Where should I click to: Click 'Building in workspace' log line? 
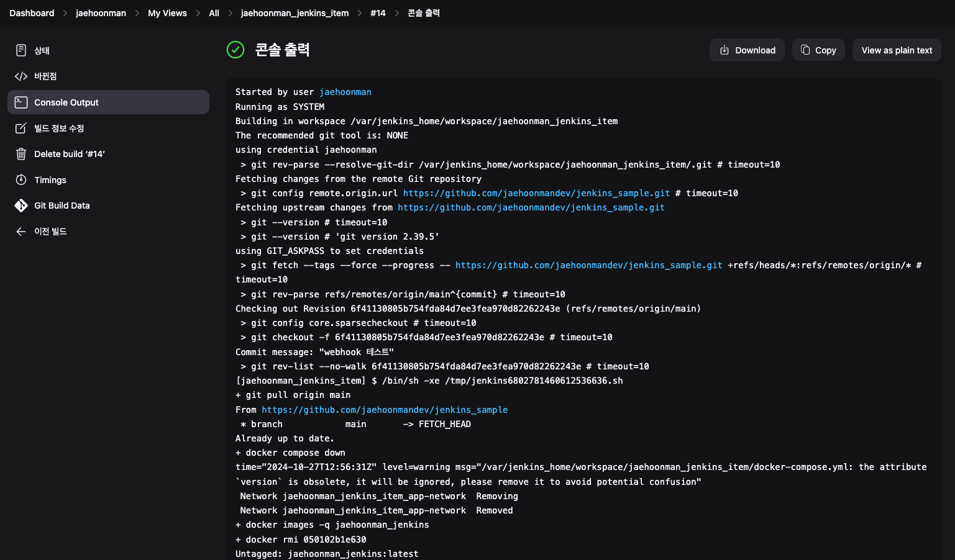(x=426, y=121)
